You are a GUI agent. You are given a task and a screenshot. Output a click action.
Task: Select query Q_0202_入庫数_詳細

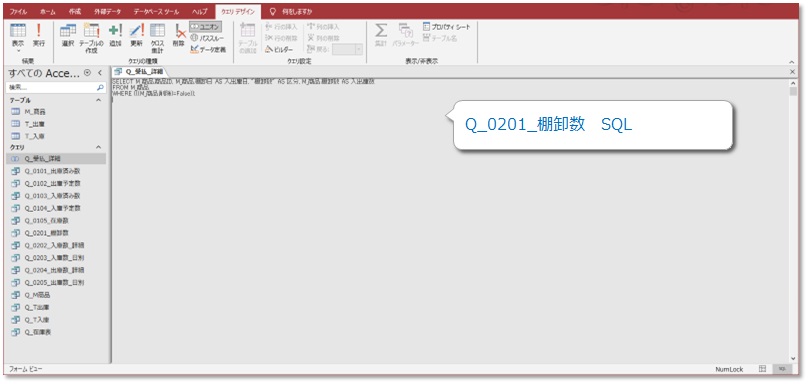56,245
